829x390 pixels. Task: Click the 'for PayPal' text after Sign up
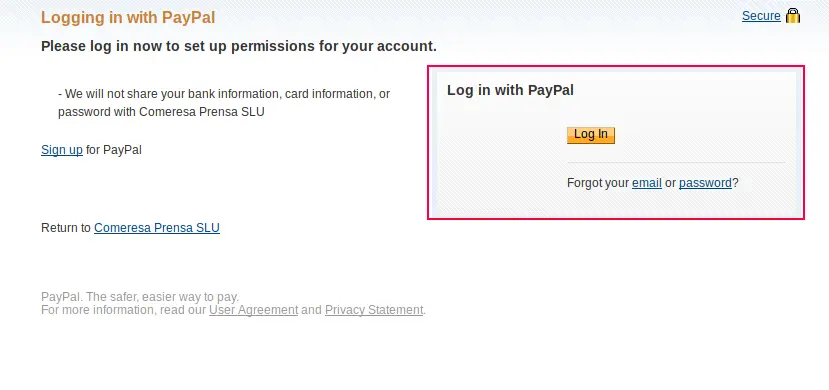pos(114,150)
